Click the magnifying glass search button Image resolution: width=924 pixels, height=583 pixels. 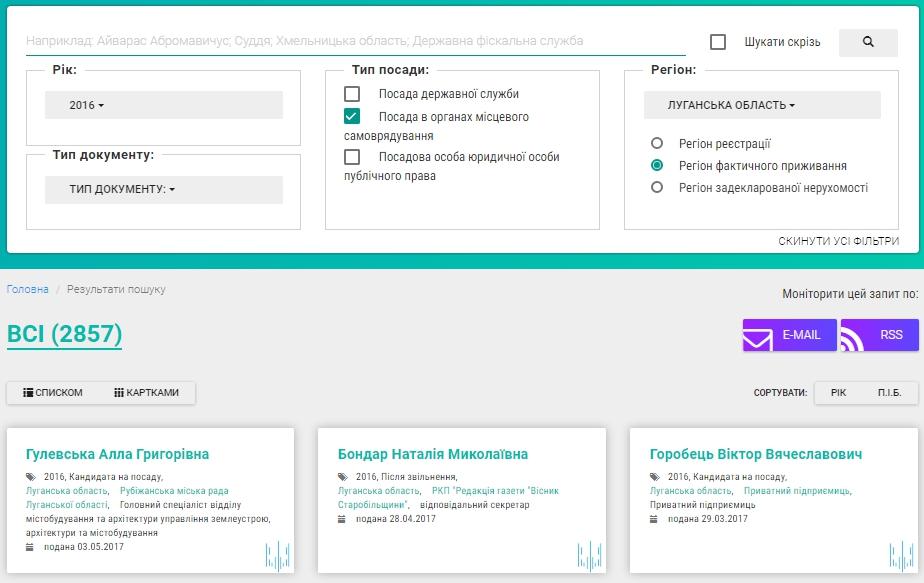867,42
